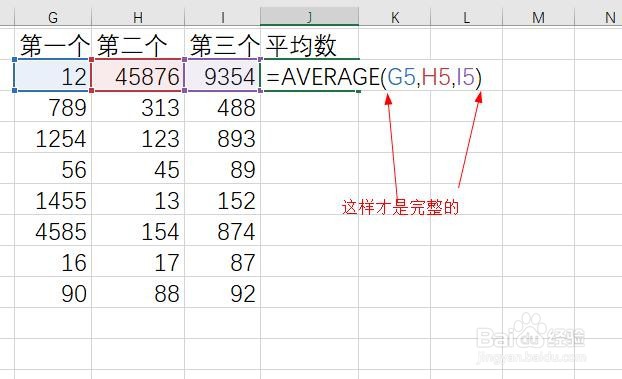The width and height of the screenshot is (622, 379).
Task: Select cell with value 152
Action: coord(223,199)
